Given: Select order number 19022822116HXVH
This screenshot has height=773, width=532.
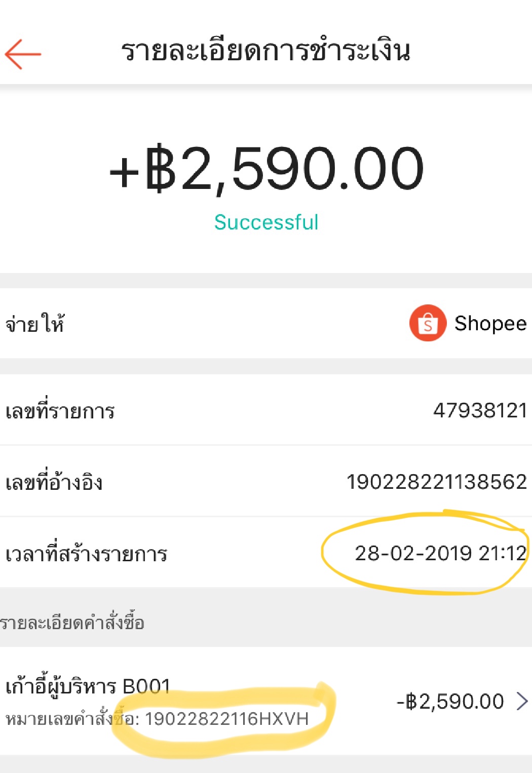Looking at the screenshot, I should [x=226, y=719].
